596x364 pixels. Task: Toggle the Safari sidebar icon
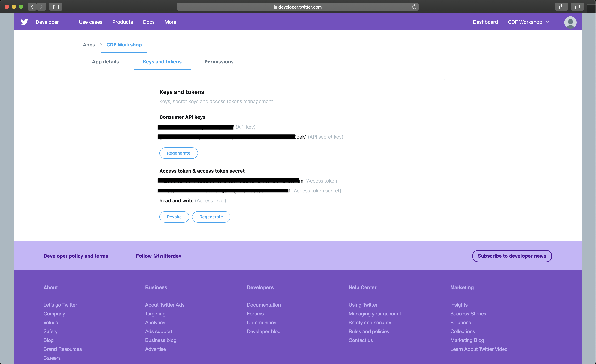click(x=56, y=7)
